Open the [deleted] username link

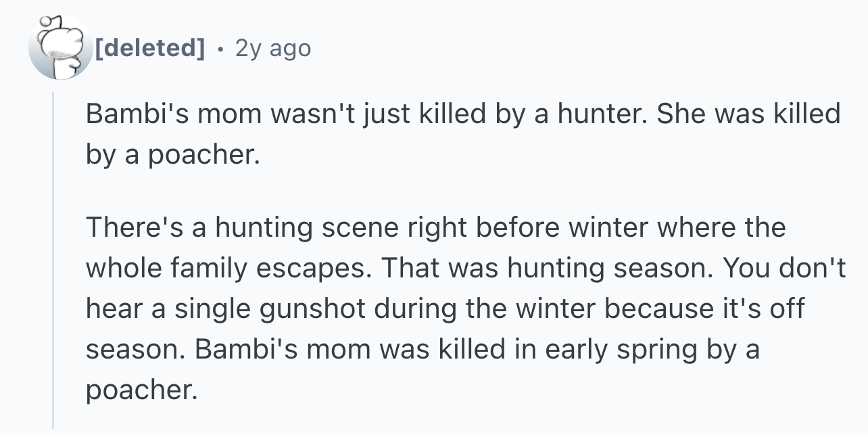[150, 48]
